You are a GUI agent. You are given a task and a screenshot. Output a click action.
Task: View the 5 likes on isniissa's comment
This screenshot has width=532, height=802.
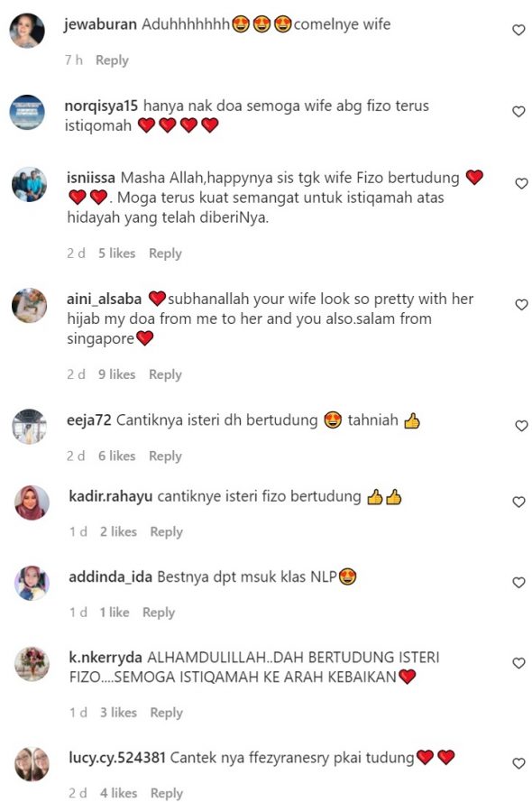pos(116,254)
